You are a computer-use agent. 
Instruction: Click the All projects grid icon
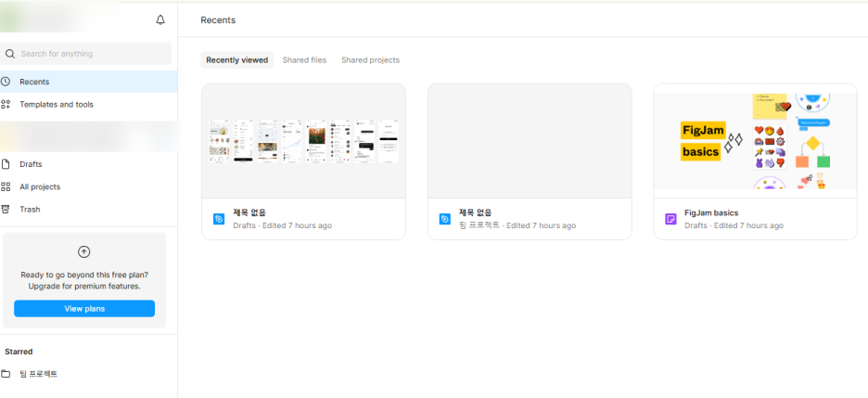pos(6,186)
